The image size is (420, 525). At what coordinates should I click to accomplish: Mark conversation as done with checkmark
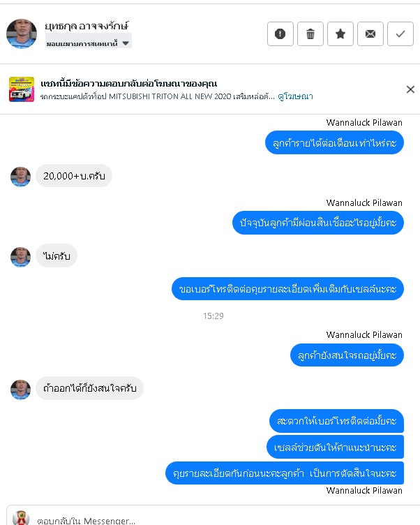400,34
